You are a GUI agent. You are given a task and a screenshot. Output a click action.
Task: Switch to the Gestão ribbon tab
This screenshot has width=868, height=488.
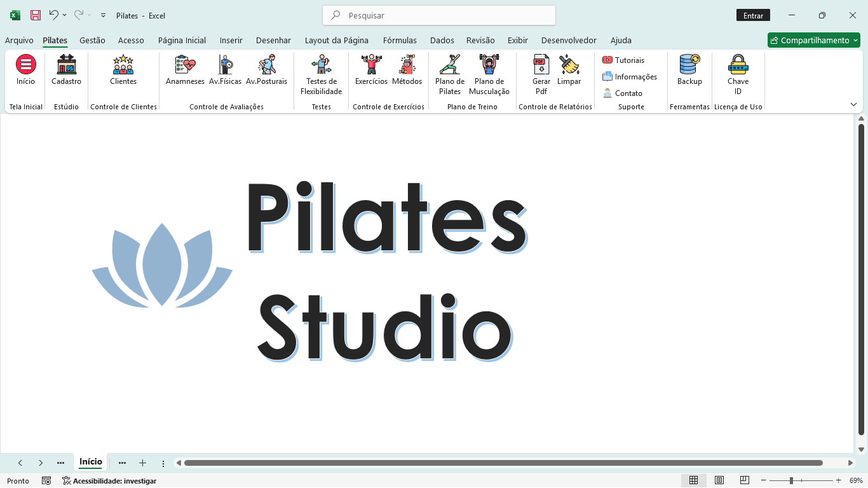[x=92, y=40]
